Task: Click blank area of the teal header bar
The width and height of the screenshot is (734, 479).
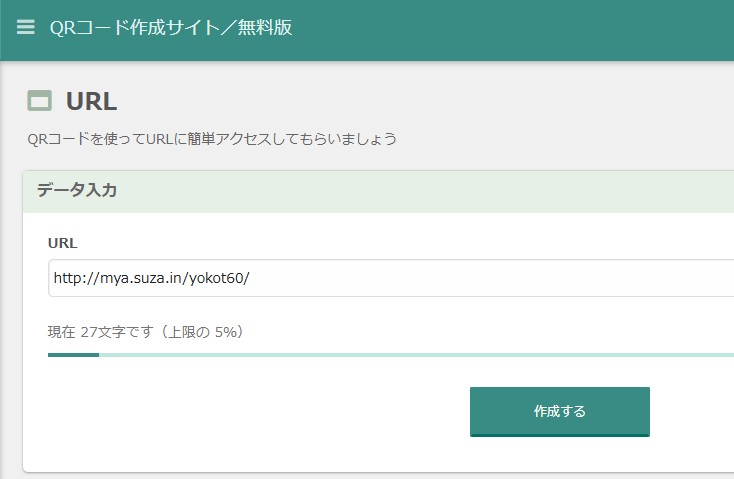Action: (520, 28)
